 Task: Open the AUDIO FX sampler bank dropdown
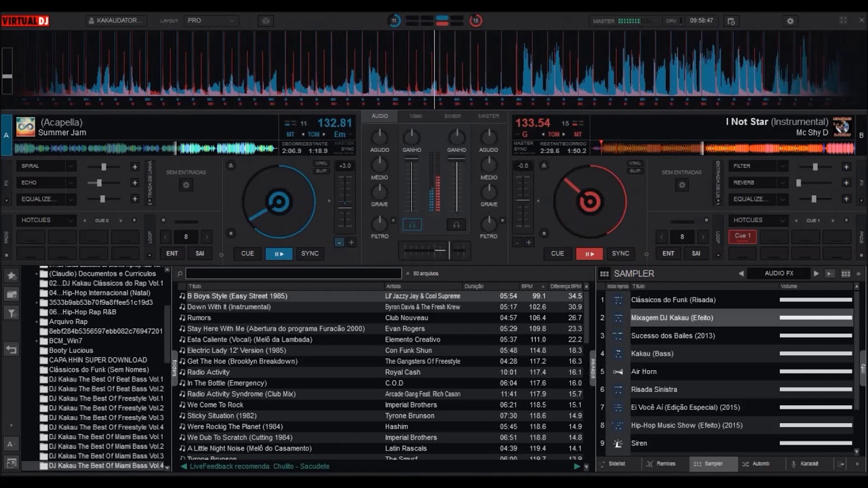(779, 273)
